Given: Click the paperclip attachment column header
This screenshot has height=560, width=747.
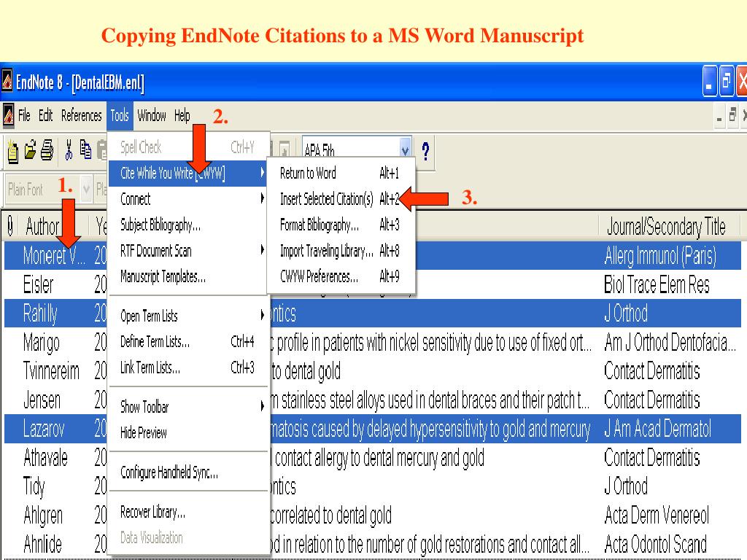Looking at the screenshot, I should tap(10, 226).
